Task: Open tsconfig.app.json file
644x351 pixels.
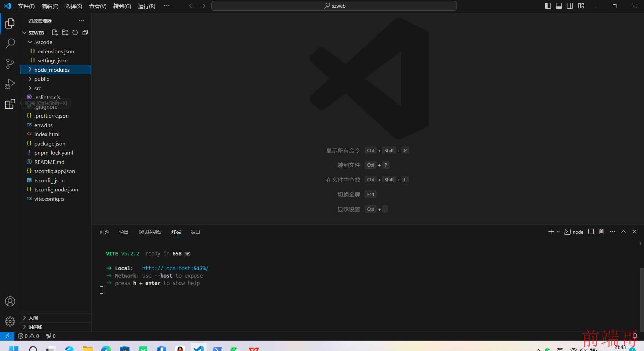Action: coord(55,171)
